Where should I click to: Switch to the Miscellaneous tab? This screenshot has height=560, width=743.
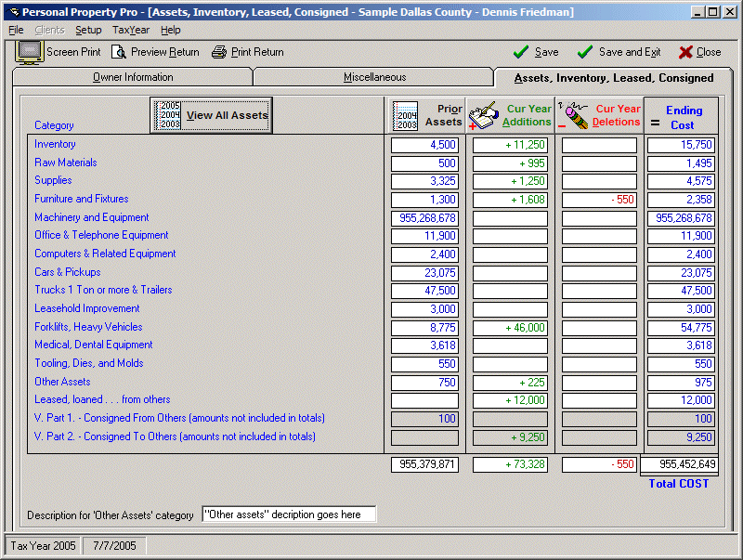374,77
